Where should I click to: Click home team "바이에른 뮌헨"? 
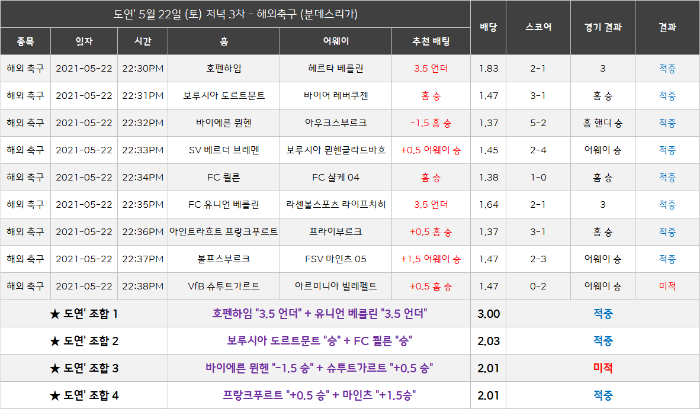pyautogui.click(x=224, y=123)
